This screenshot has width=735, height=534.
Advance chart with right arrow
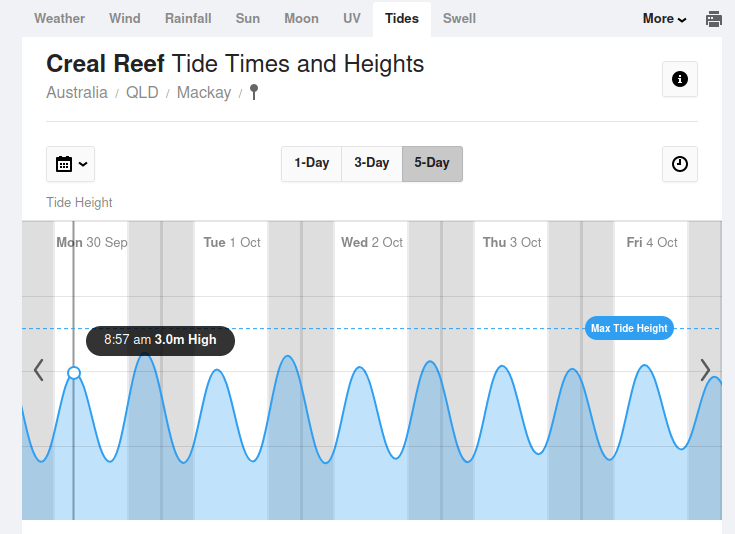click(705, 370)
